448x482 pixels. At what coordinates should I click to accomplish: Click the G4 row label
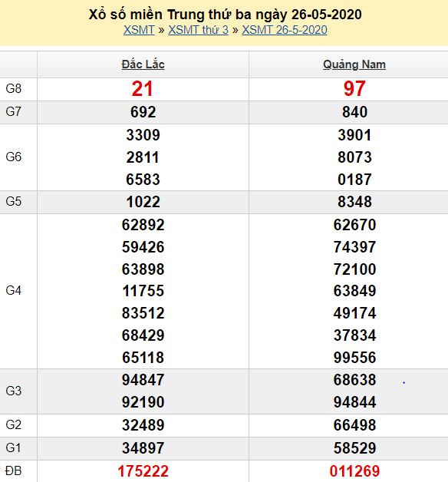[x=14, y=290]
